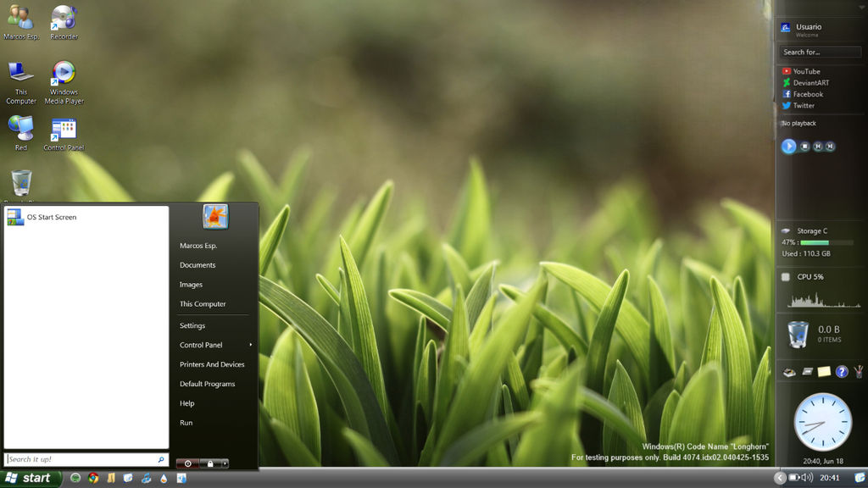Click the Usuario user avatar in the sidebar

click(787, 29)
